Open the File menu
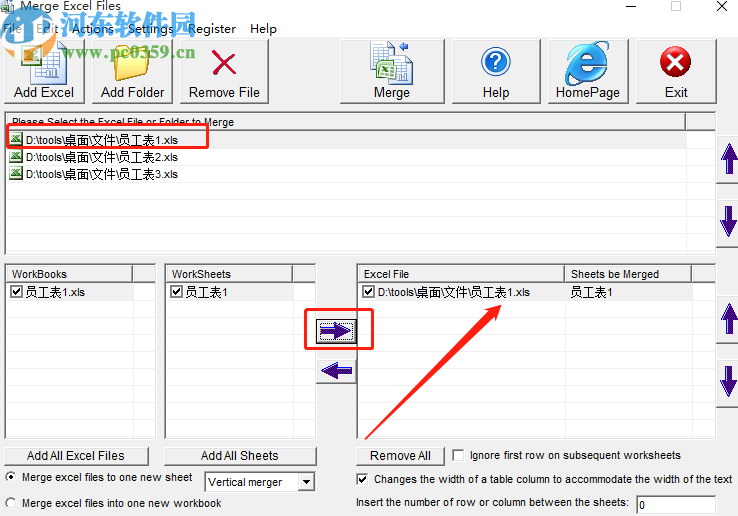The width and height of the screenshot is (738, 516). pyautogui.click(x=12, y=29)
